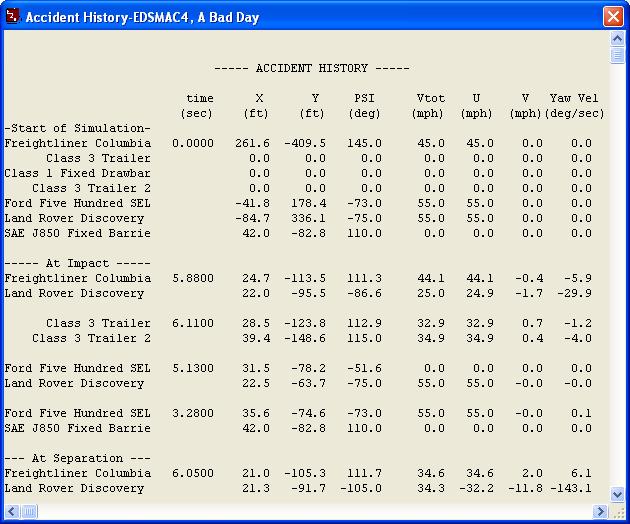This screenshot has width=630, height=524.
Task: Click the horizontal scrollbar thumb
Action: click(x=30, y=512)
